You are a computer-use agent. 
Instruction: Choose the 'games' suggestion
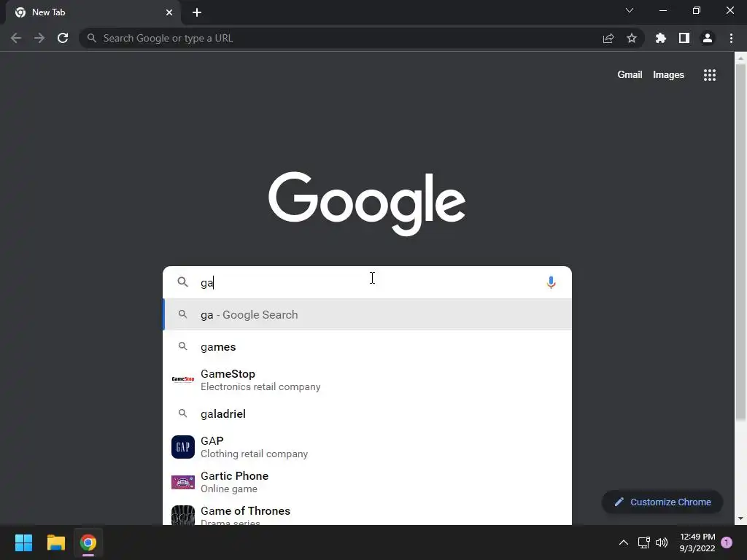[367, 346]
